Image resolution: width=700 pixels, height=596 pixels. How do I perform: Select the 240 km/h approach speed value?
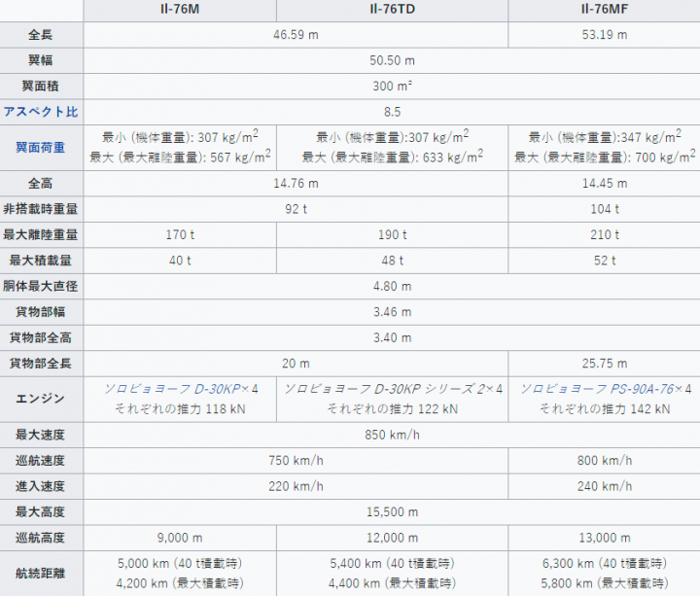click(605, 486)
